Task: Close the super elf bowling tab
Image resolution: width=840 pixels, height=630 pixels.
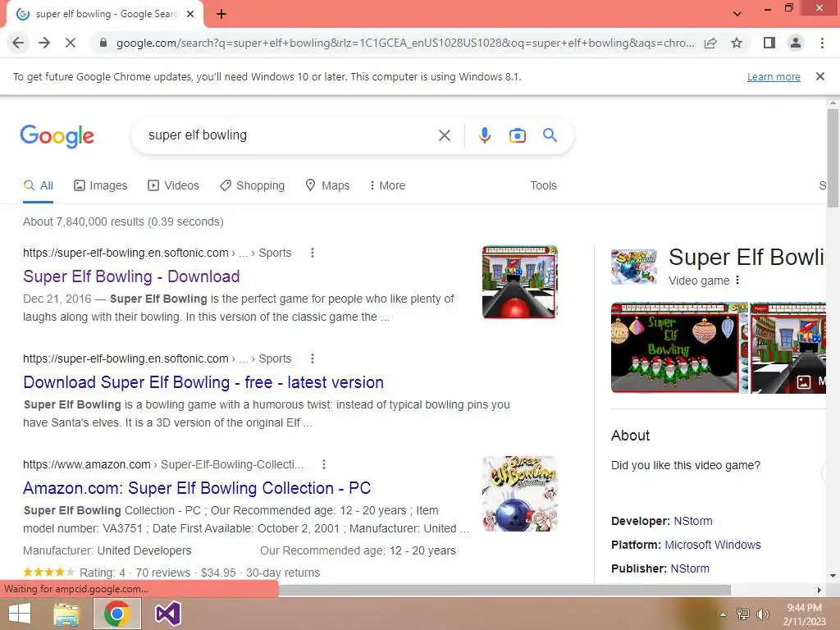Action: tap(190, 14)
